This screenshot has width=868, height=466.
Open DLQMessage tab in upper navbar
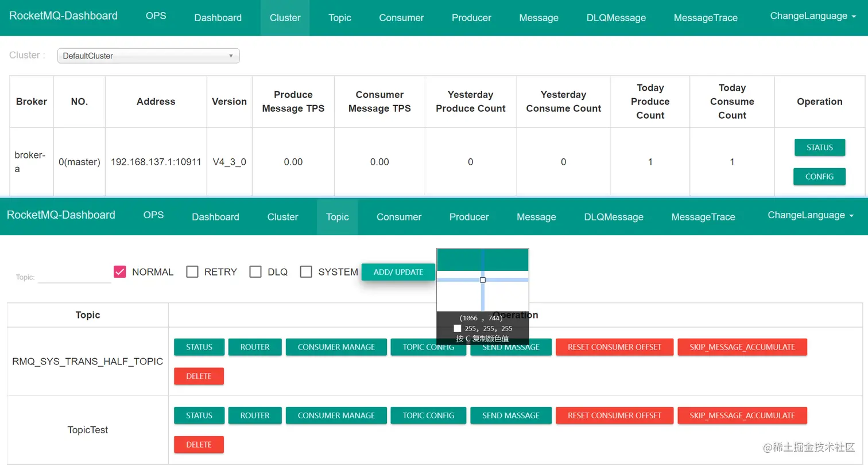tap(616, 18)
